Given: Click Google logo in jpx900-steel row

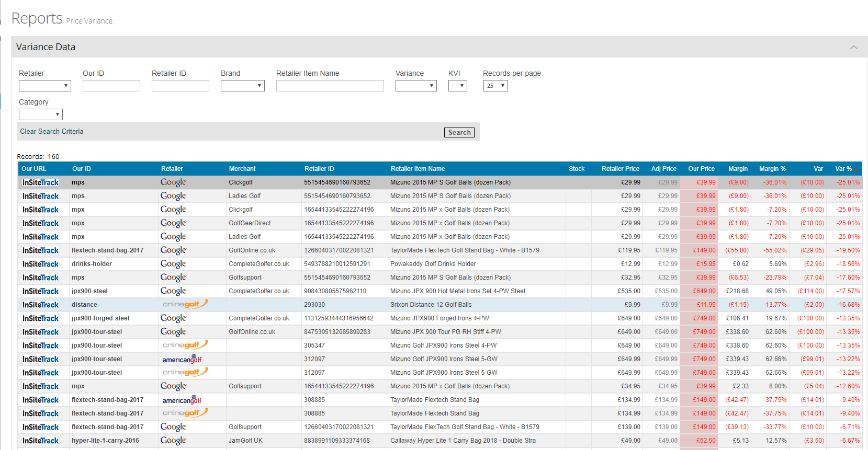Looking at the screenshot, I should coord(173,291).
